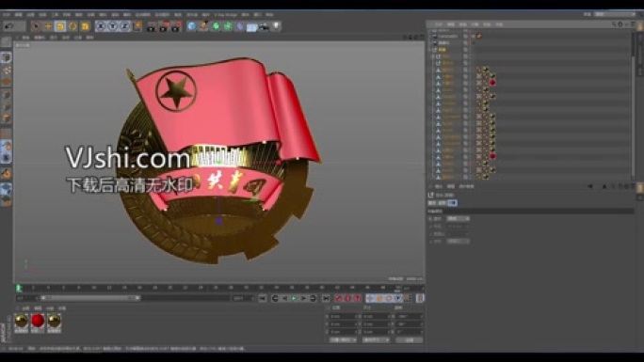Toggle Snap in the left palette

7,173
